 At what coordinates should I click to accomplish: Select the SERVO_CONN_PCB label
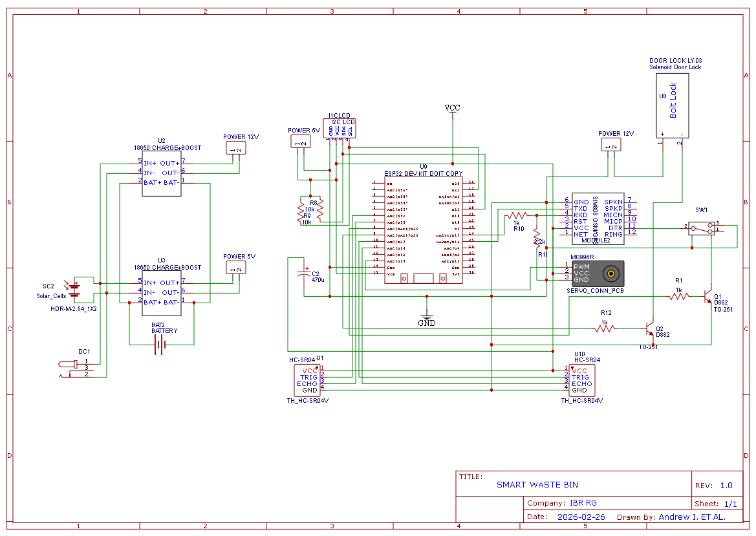click(x=595, y=291)
